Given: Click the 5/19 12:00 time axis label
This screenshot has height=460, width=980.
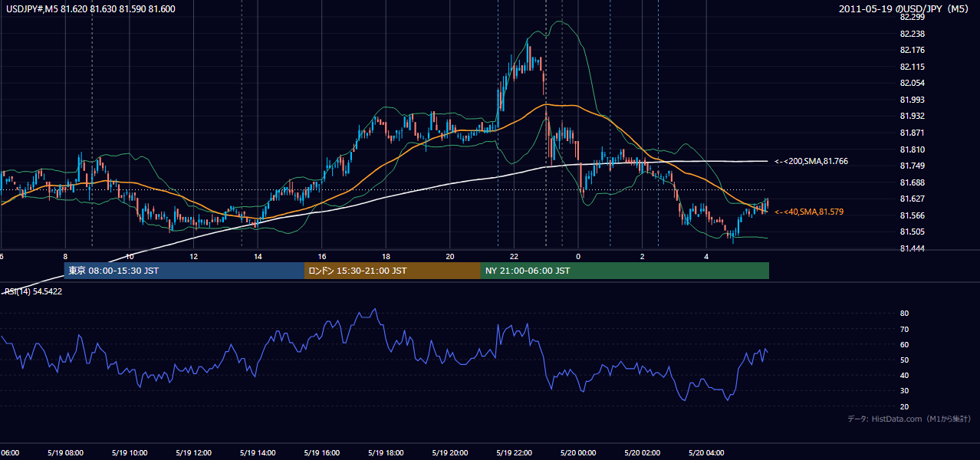Looking at the screenshot, I should [193, 452].
